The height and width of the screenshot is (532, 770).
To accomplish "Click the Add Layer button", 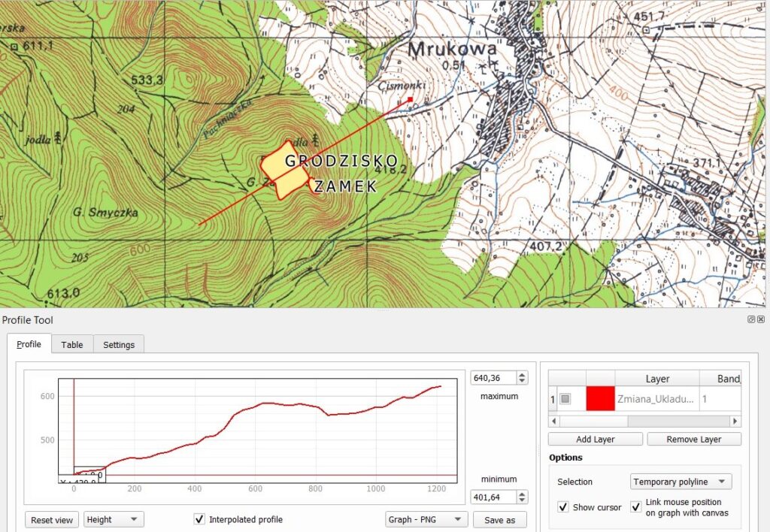I will (595, 440).
